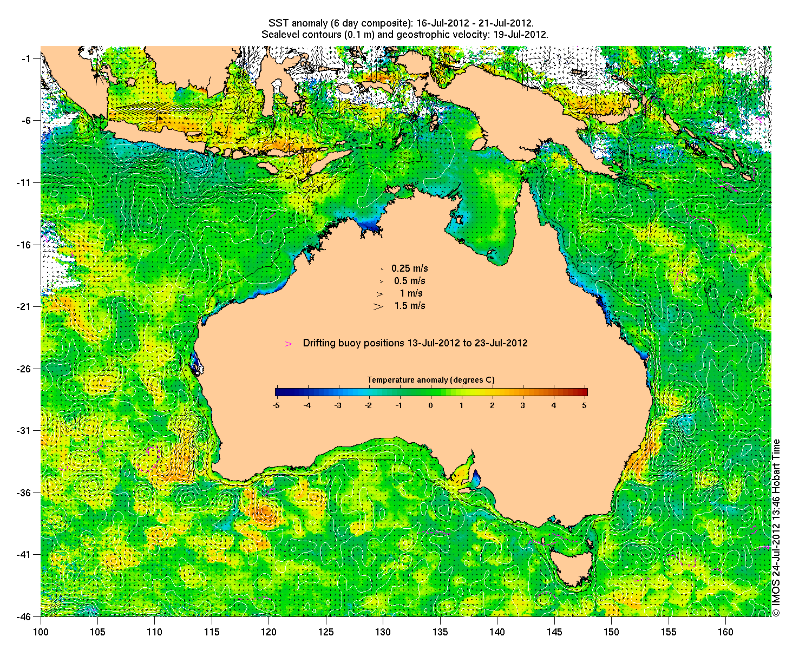The width and height of the screenshot is (812, 663).
Task: Click the vertical '© IMOS 24-Jul-2012 13:46 Hobart Time' credit
Action: [x=776, y=528]
